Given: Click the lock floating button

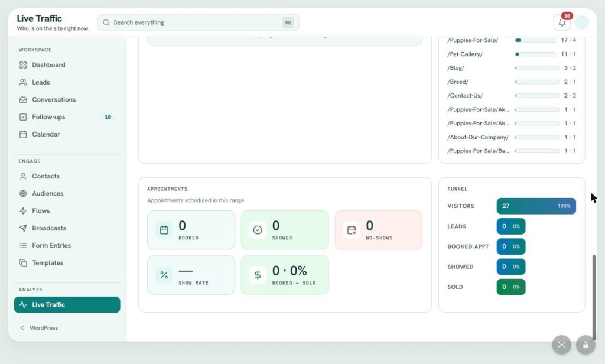Looking at the screenshot, I should pyautogui.click(x=586, y=344).
